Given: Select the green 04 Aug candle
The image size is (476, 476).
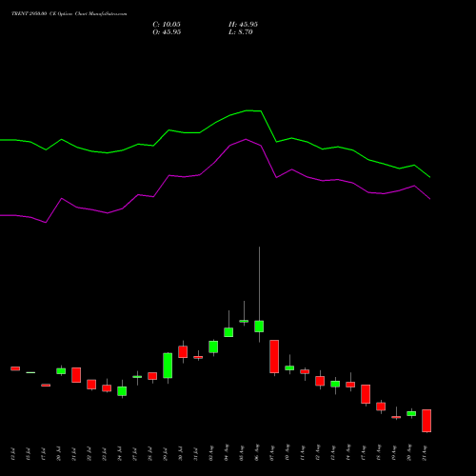Looking at the screenshot, I should (228, 332).
